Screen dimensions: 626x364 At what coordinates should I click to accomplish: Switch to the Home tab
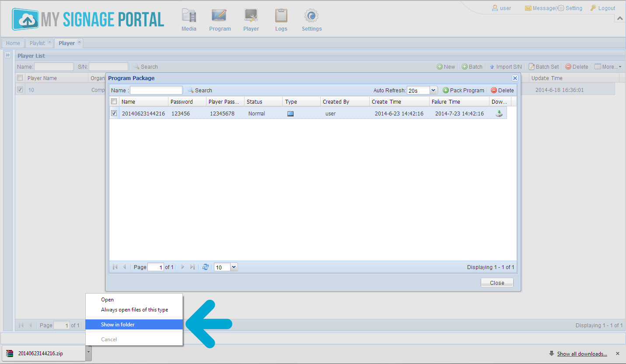tap(13, 43)
